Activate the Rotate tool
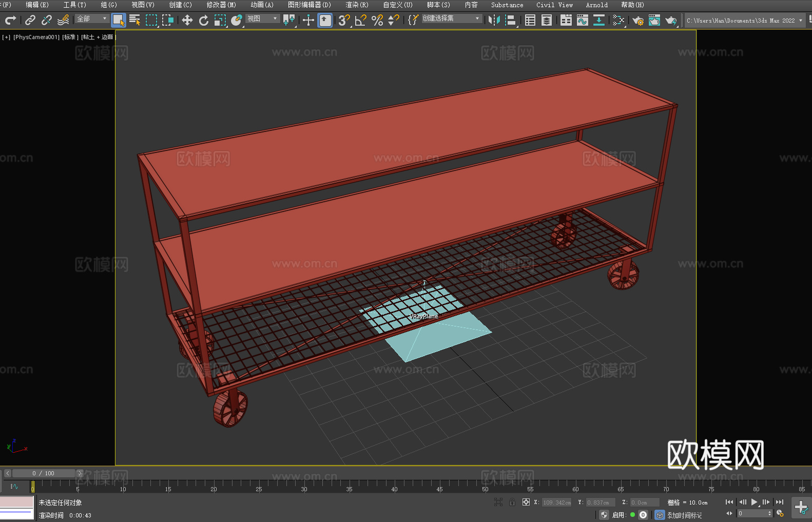The height and width of the screenshot is (522, 812). coord(204,20)
